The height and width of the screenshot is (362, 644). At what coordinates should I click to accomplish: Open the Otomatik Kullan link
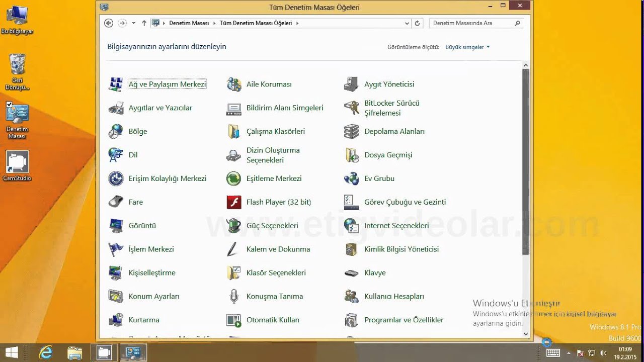[x=273, y=320]
